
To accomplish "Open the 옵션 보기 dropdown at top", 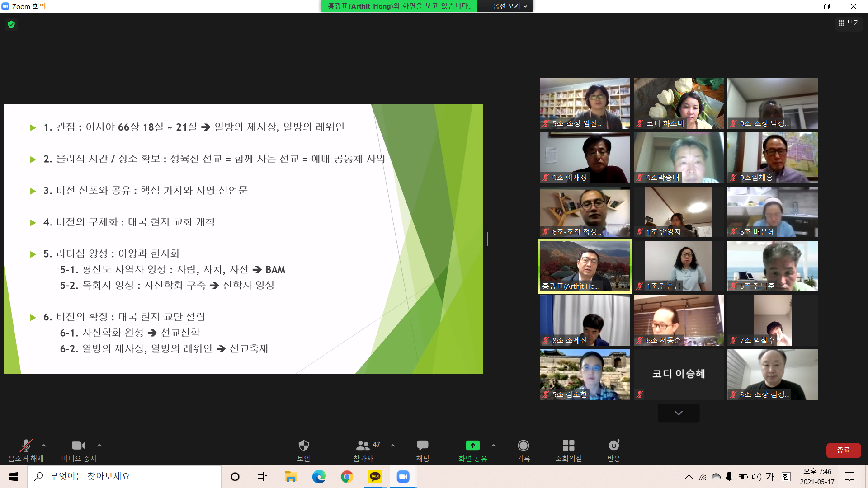I will (x=509, y=6).
